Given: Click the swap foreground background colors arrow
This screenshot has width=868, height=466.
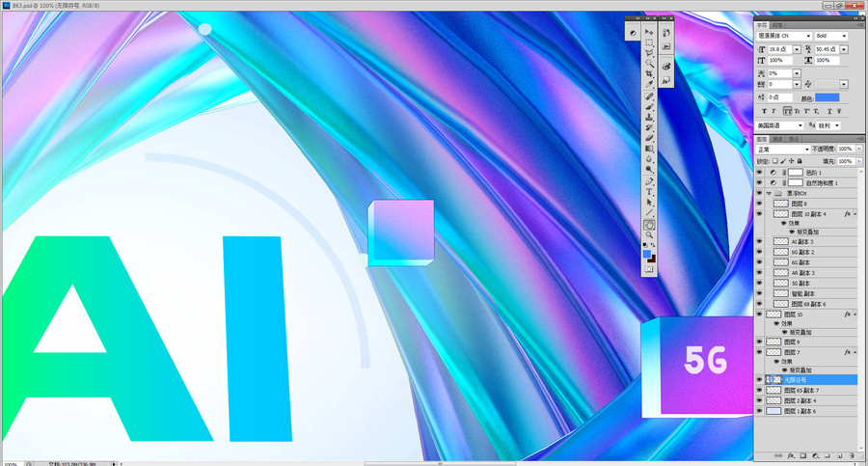Looking at the screenshot, I should point(654,245).
